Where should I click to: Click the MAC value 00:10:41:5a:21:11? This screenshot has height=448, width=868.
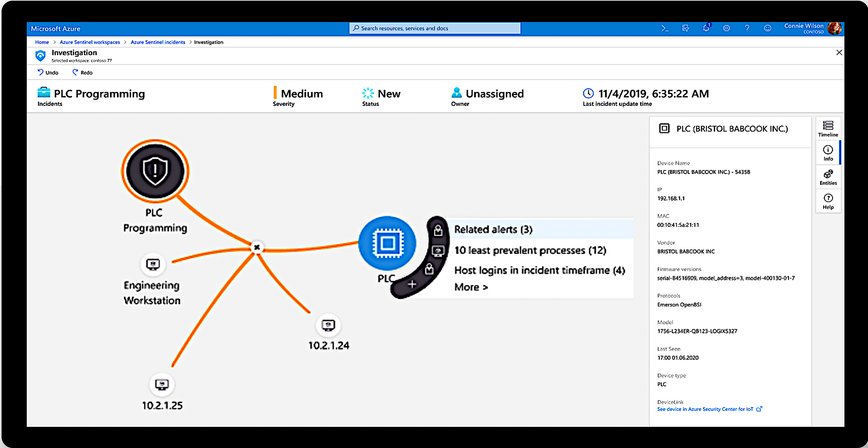coord(678,225)
